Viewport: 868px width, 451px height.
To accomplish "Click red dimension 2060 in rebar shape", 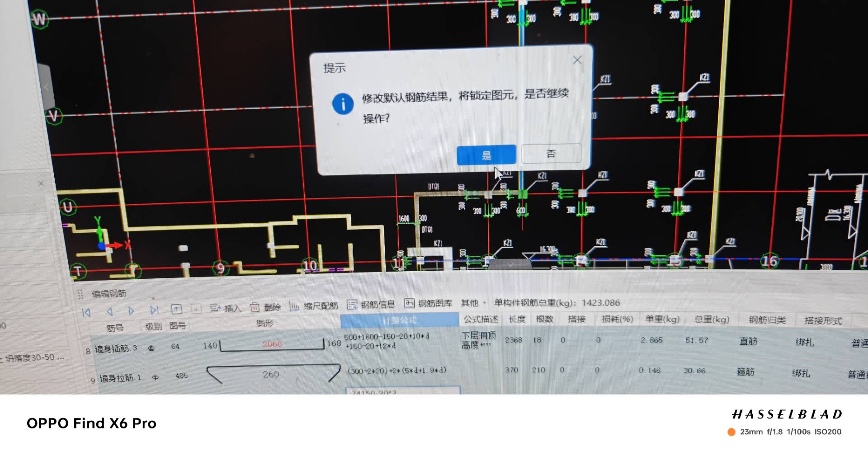I will pos(272,344).
